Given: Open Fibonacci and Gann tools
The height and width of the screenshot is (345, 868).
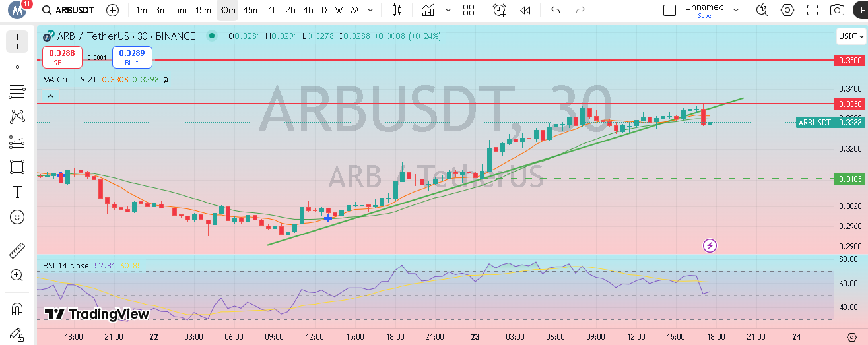Looking at the screenshot, I should click(17, 92).
